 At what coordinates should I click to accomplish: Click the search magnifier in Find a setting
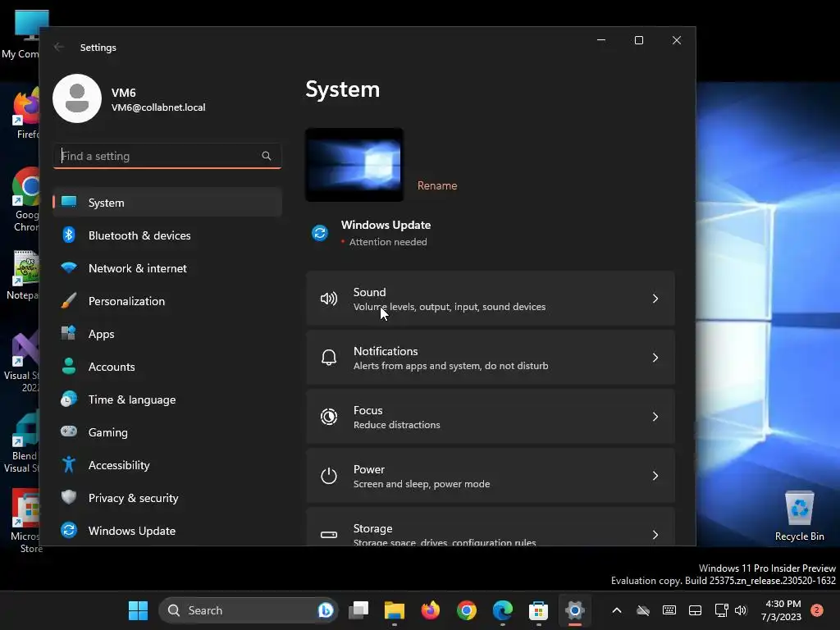(x=267, y=155)
